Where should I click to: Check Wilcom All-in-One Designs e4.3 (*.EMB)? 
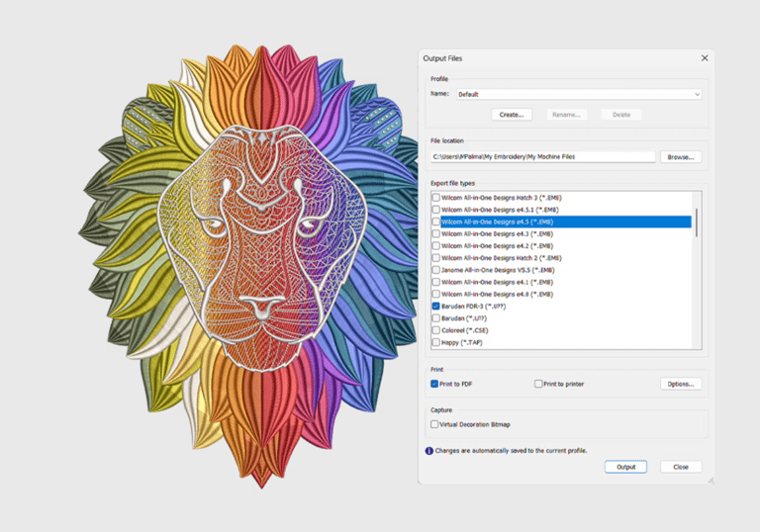tap(435, 234)
